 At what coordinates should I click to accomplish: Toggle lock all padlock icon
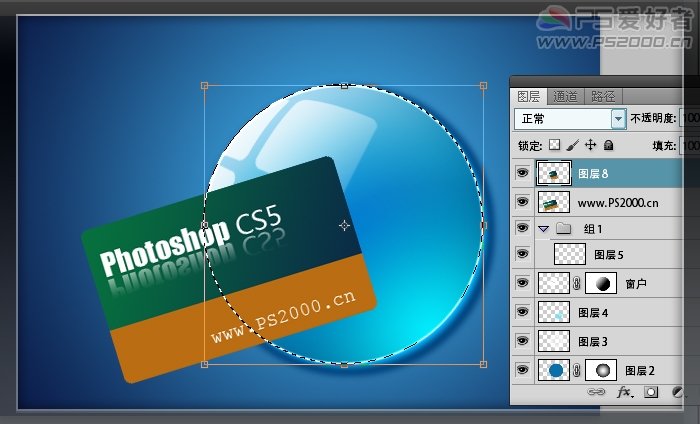[608, 145]
